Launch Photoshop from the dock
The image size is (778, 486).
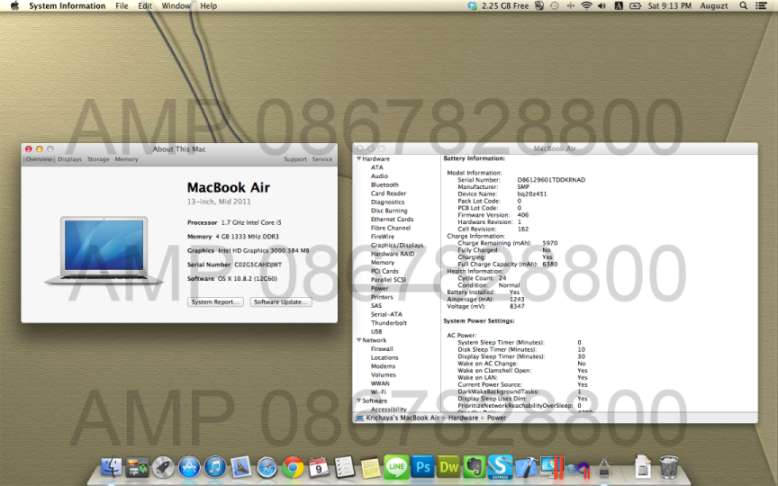422,466
